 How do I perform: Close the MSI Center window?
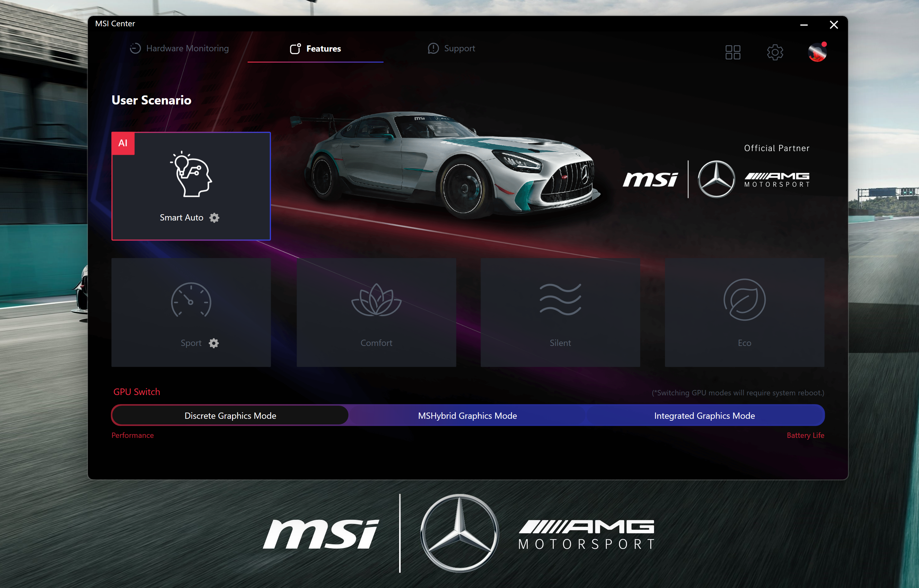point(834,25)
